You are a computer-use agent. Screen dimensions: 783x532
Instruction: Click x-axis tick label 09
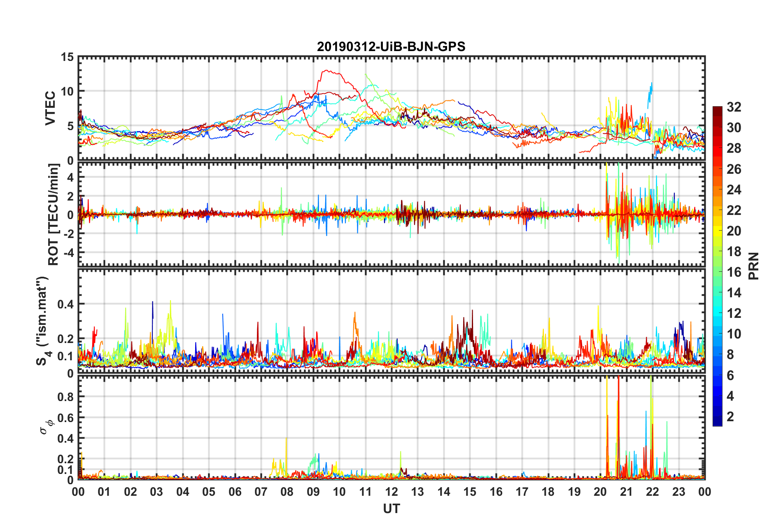coord(313,492)
